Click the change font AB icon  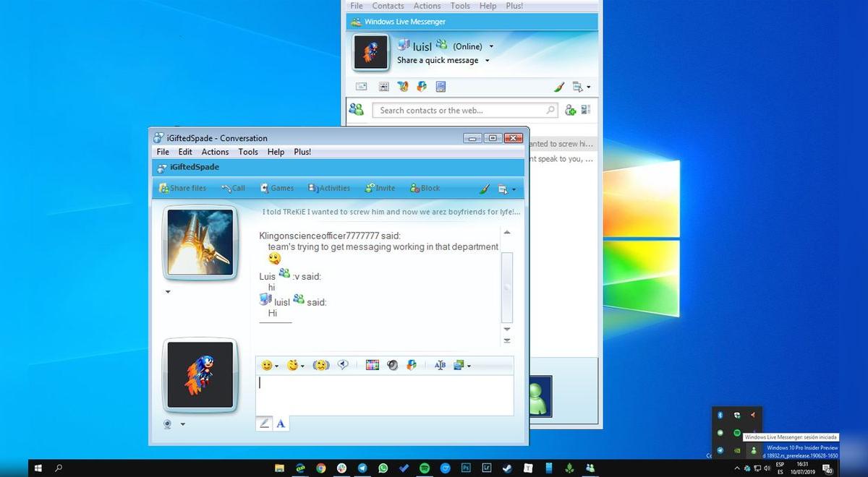point(440,365)
